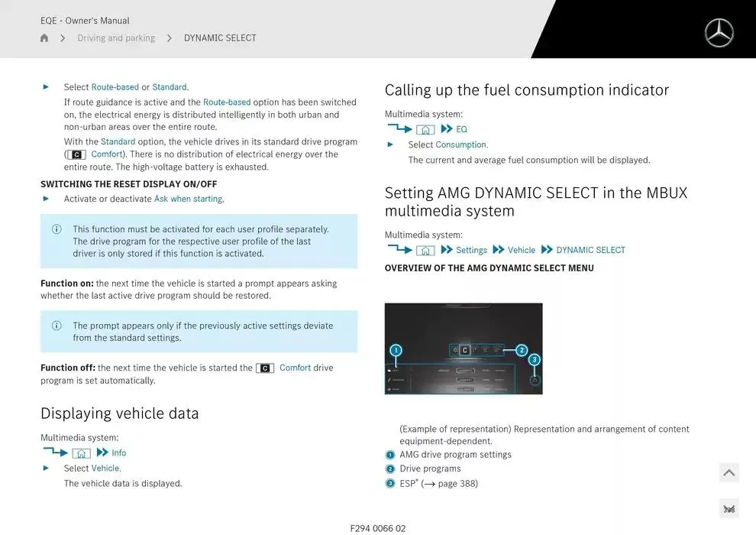This screenshot has width=756, height=535.
Task: Click the triangle bullet before Select Consumption
Action: coord(392,144)
